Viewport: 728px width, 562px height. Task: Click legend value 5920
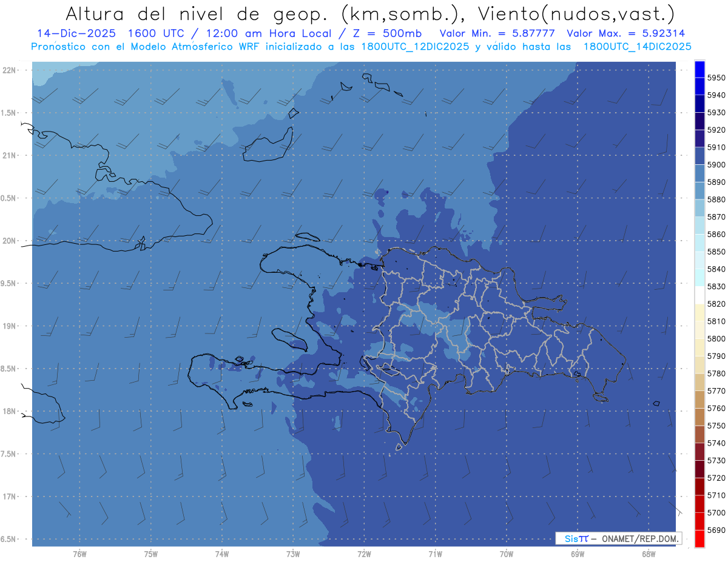[x=716, y=130]
